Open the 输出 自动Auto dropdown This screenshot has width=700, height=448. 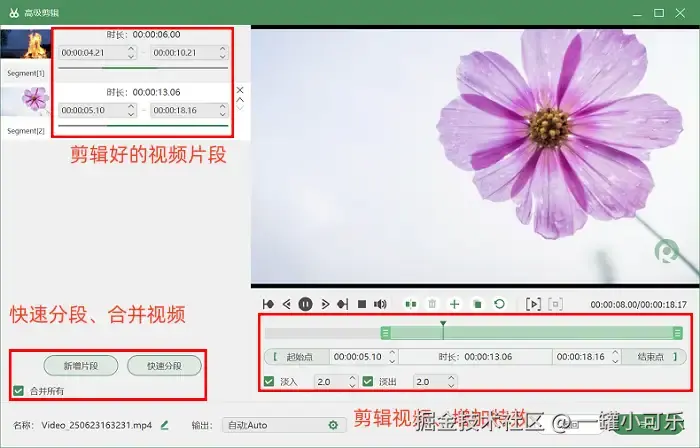pos(284,425)
